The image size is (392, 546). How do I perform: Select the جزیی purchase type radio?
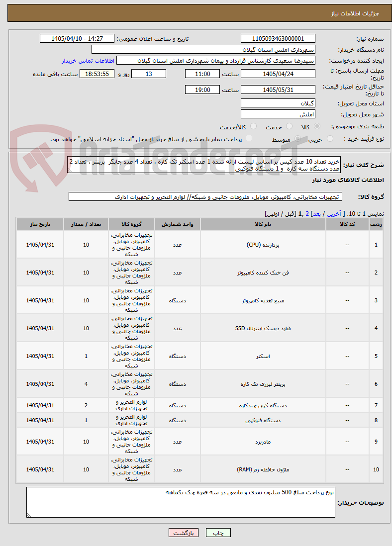(x=330, y=139)
